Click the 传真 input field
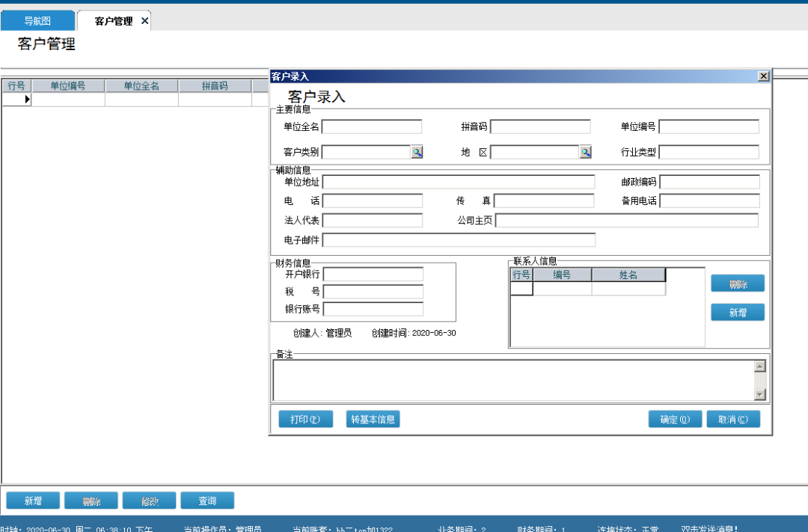The height and width of the screenshot is (532, 808). [x=544, y=201]
